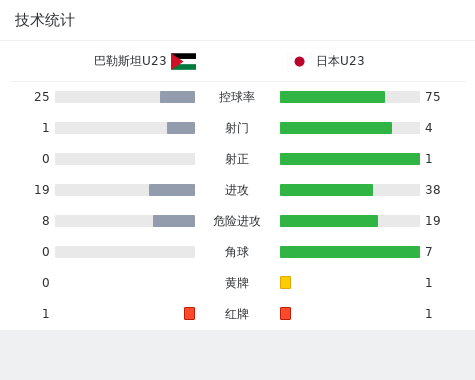Click Japan's green shots bar
This screenshot has height=380, width=475.
[x=336, y=128]
